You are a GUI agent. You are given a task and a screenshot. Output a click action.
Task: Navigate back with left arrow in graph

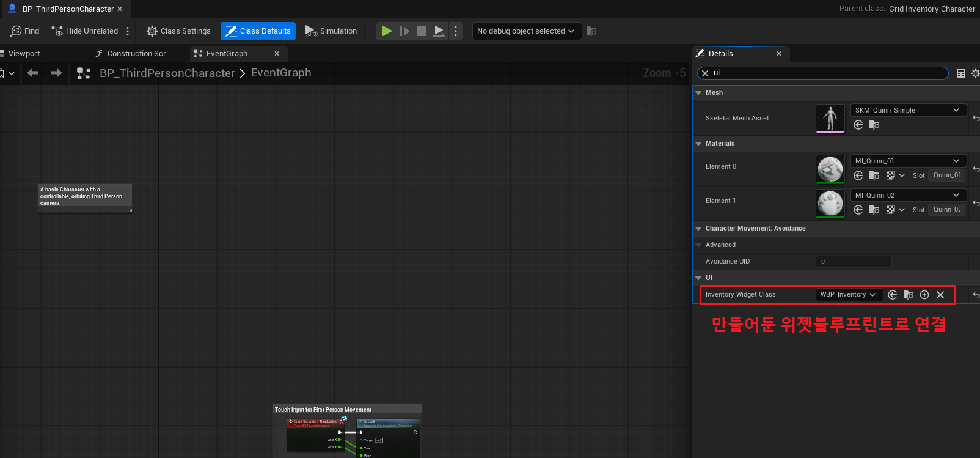coord(33,73)
